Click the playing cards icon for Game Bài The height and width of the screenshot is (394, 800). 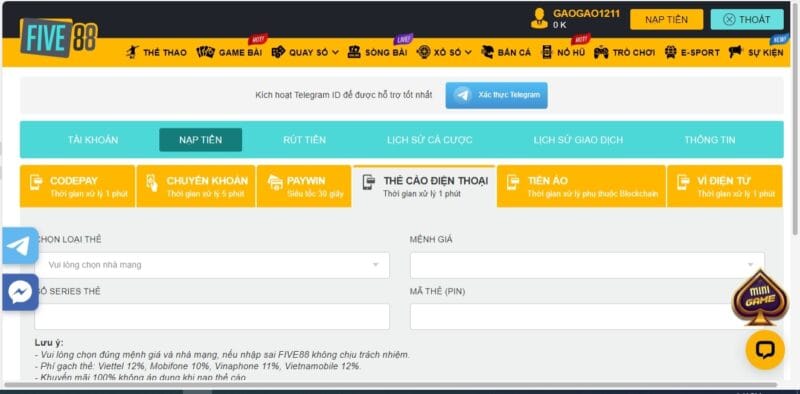pos(206,52)
